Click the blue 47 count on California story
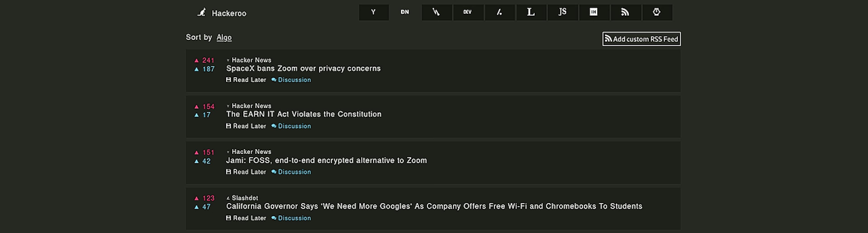Screen dimensions: 868x233 point(207,207)
